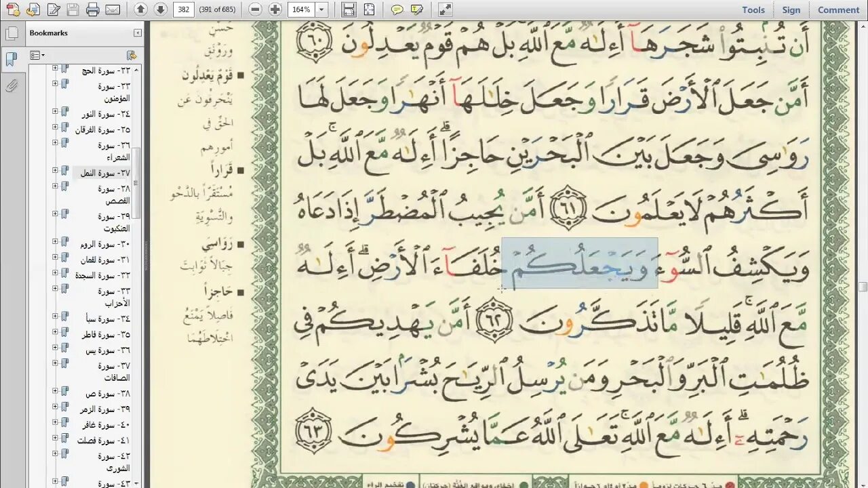Click the Create PDF toolbar icon
868x488 pixels.
13,9
